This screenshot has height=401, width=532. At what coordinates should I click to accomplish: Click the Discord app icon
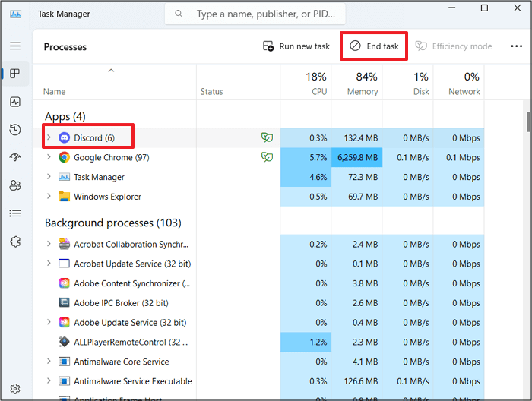[x=64, y=137]
